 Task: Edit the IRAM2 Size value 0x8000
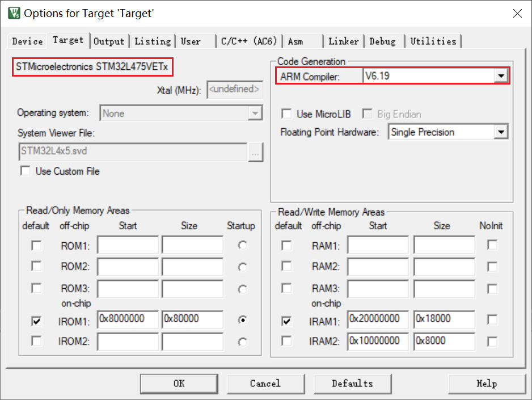click(x=445, y=342)
